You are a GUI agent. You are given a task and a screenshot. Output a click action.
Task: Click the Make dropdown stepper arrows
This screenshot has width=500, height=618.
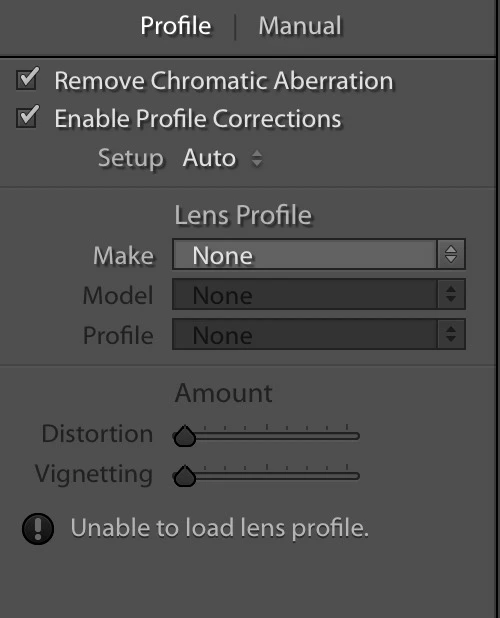tap(451, 254)
